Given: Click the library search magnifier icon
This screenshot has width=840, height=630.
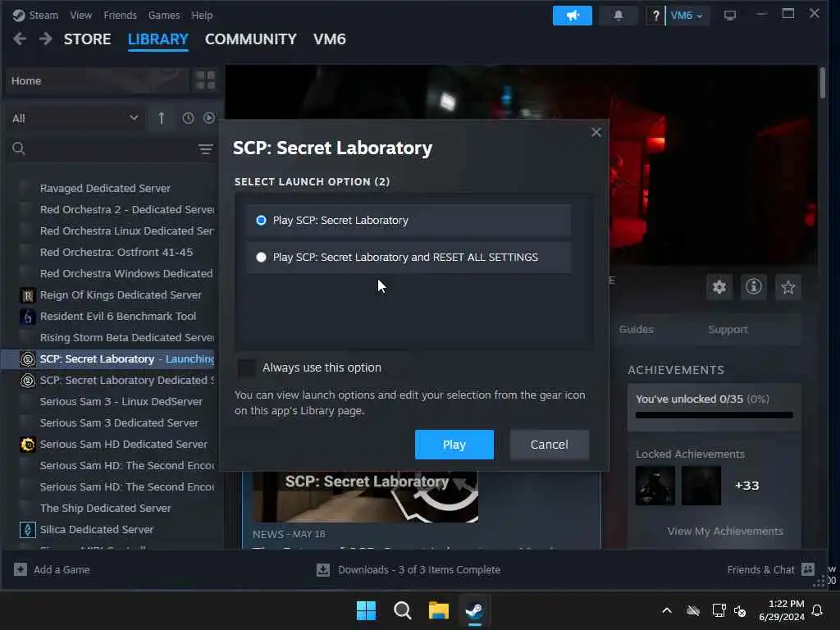Looking at the screenshot, I should tap(19, 148).
